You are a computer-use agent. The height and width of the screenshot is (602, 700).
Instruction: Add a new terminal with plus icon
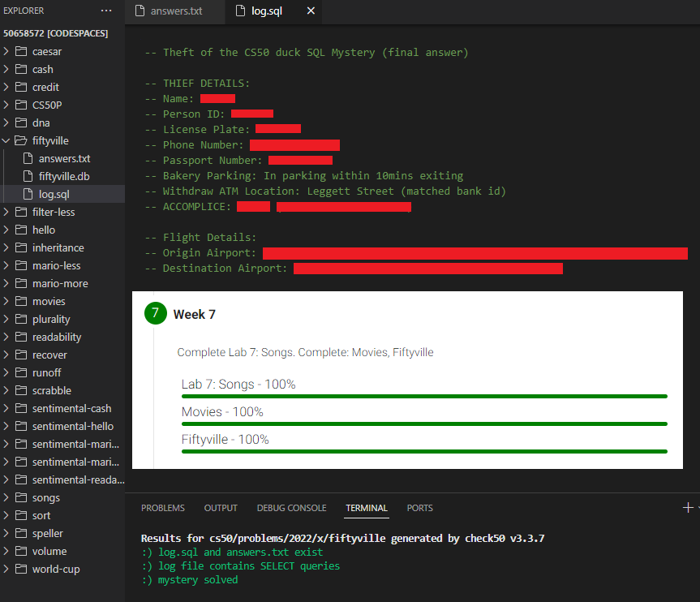[x=688, y=508]
